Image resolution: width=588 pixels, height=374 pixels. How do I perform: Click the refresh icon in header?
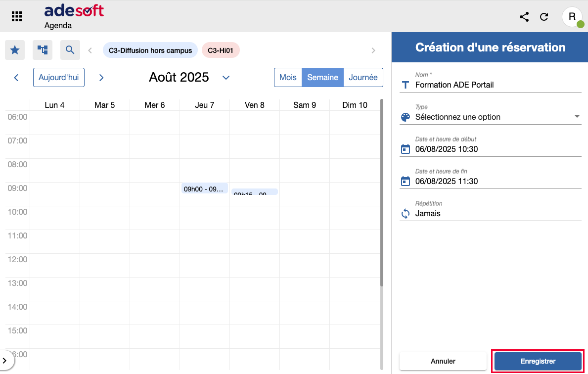[x=544, y=17]
